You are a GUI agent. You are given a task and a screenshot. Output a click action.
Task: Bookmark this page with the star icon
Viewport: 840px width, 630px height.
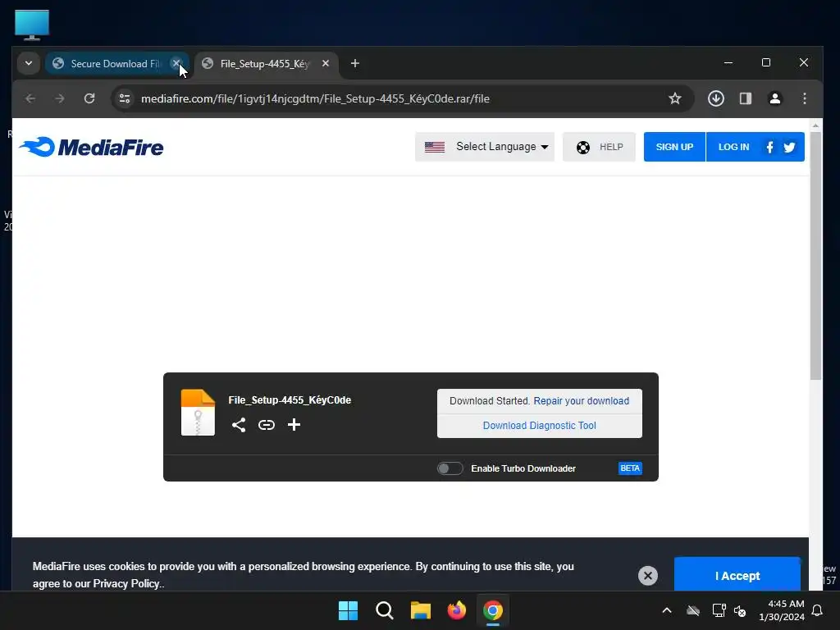click(x=675, y=98)
